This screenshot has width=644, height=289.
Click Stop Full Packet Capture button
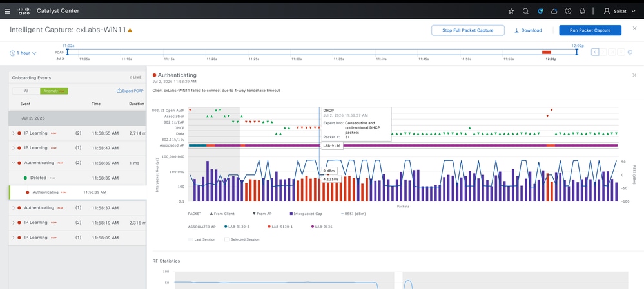(x=468, y=30)
